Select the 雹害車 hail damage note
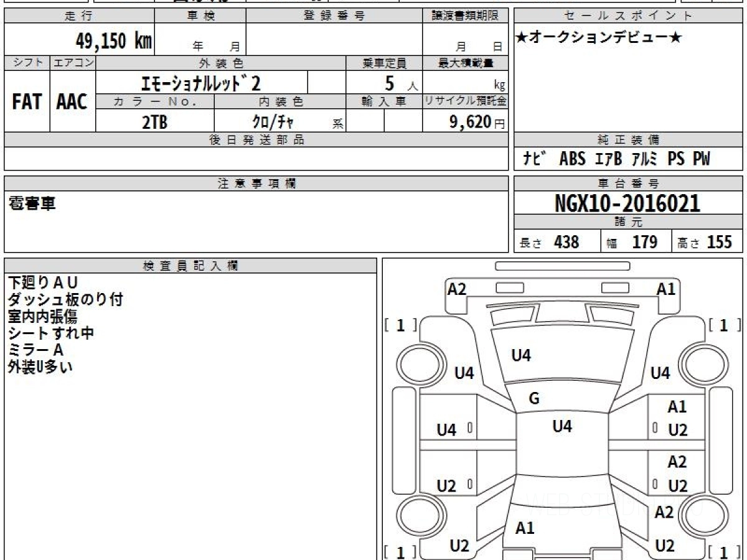Screen dimensions: 747x560 coord(32,203)
